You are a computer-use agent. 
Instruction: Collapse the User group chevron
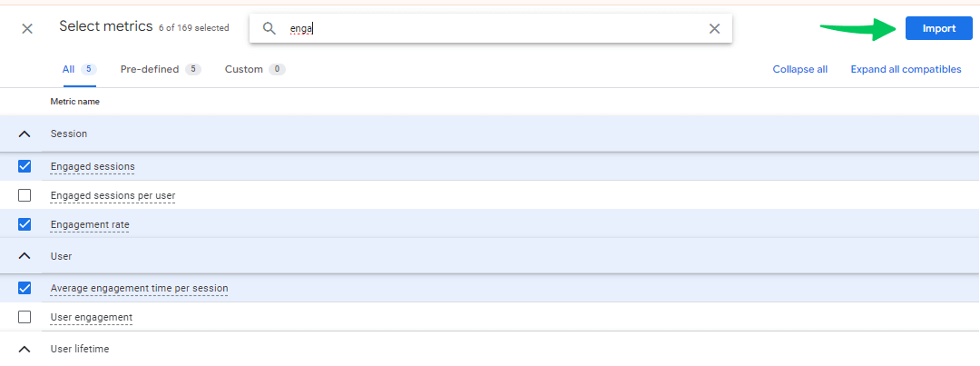[x=24, y=256]
